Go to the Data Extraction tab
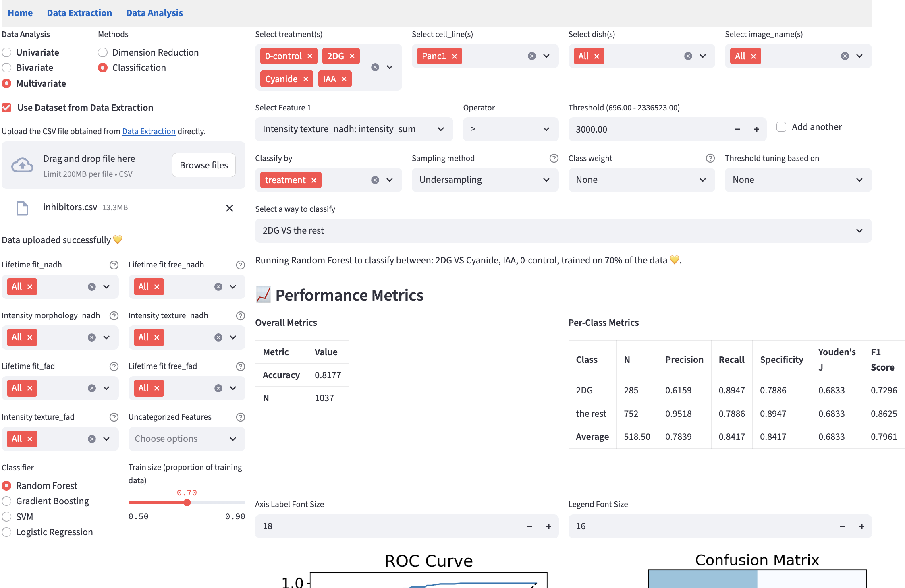This screenshot has height=588, width=905. (79, 13)
